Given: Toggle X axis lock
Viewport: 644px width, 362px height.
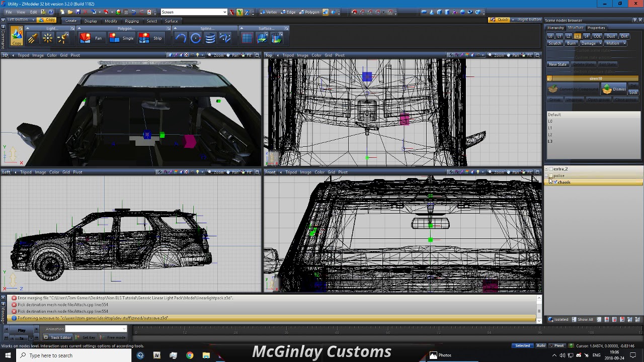Looking at the screenshot, I should 231,12.
